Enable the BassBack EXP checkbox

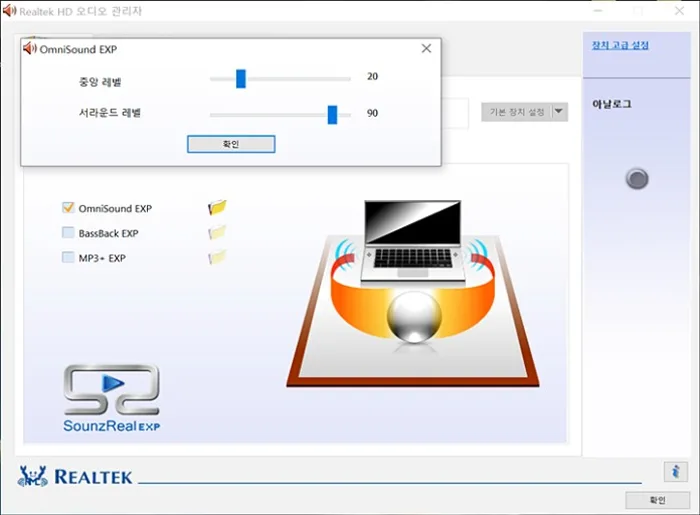point(68,233)
